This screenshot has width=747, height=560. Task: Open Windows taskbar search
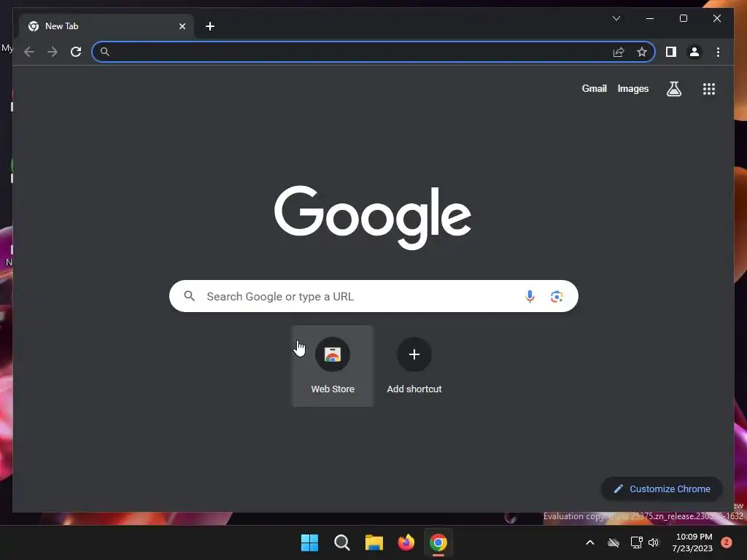(x=341, y=542)
